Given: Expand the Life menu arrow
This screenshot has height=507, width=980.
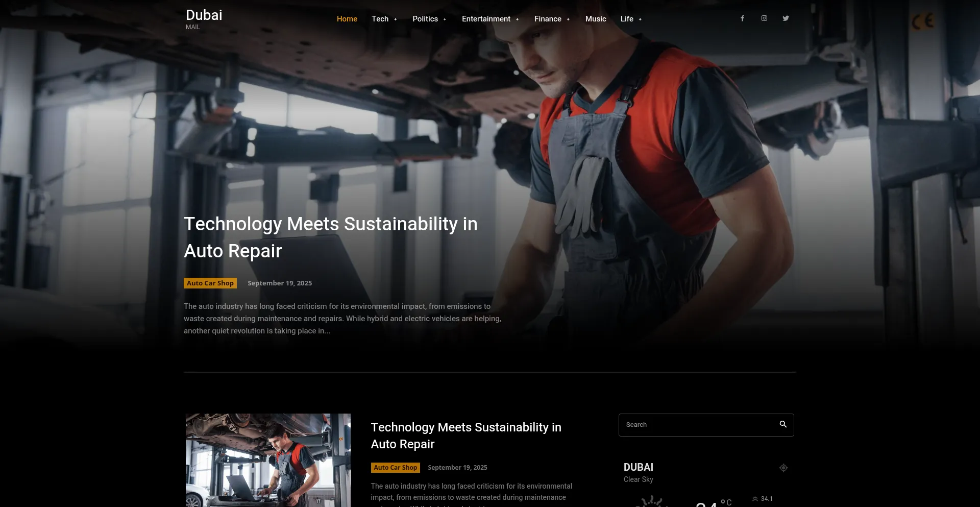Looking at the screenshot, I should [x=640, y=19].
